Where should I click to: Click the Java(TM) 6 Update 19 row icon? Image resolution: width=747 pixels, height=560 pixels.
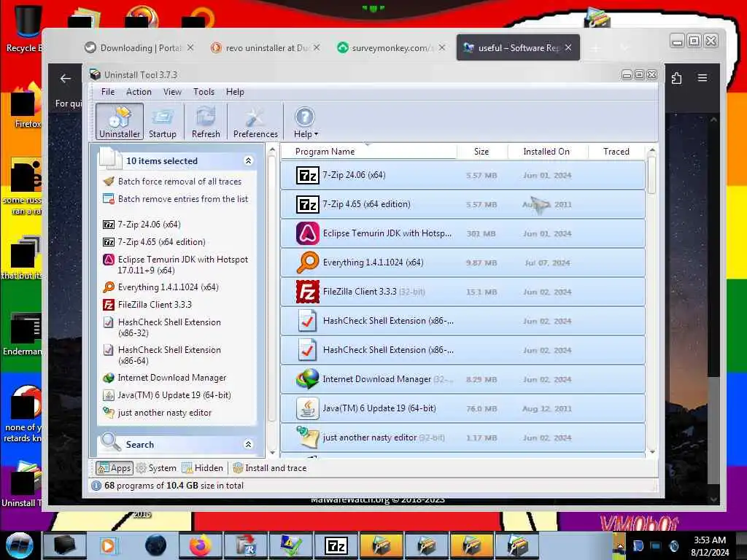[x=307, y=408]
